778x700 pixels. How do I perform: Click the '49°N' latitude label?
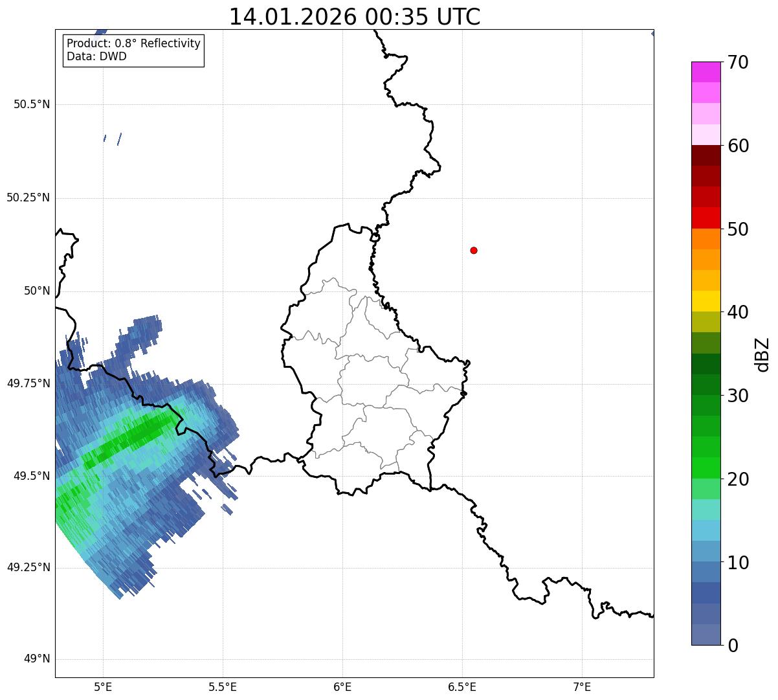click(36, 659)
